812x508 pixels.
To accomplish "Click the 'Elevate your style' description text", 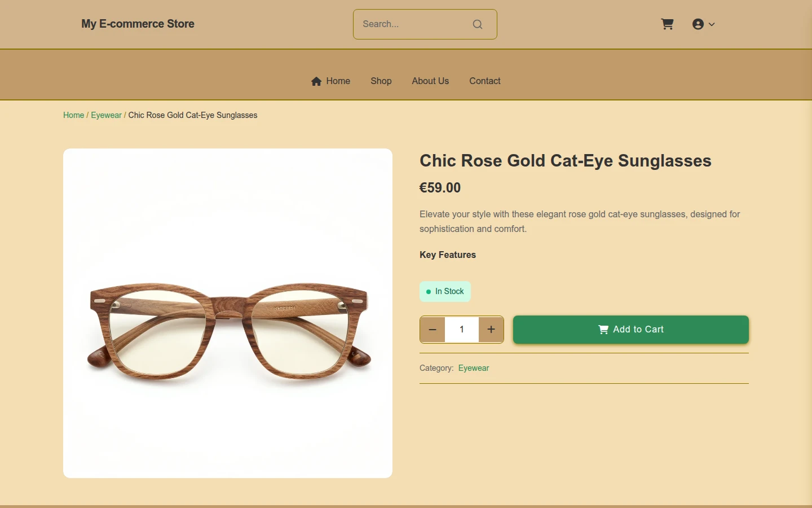I will point(580,222).
